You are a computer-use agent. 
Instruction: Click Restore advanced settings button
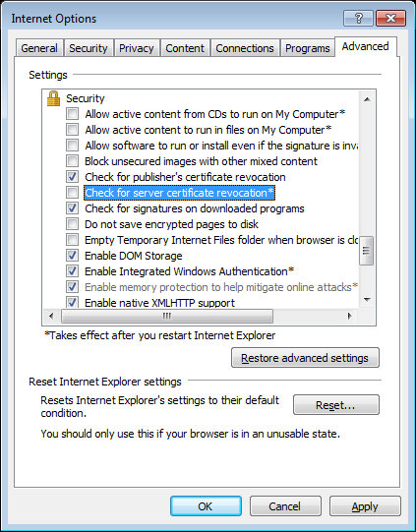click(305, 358)
